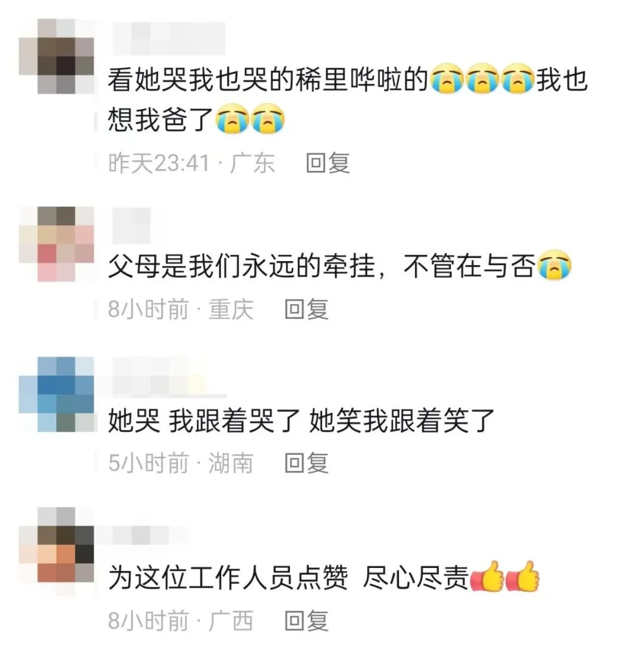The height and width of the screenshot is (652, 644).
Task: Tap the blue avatar of the 湖南 commenter
Action: pos(57,394)
